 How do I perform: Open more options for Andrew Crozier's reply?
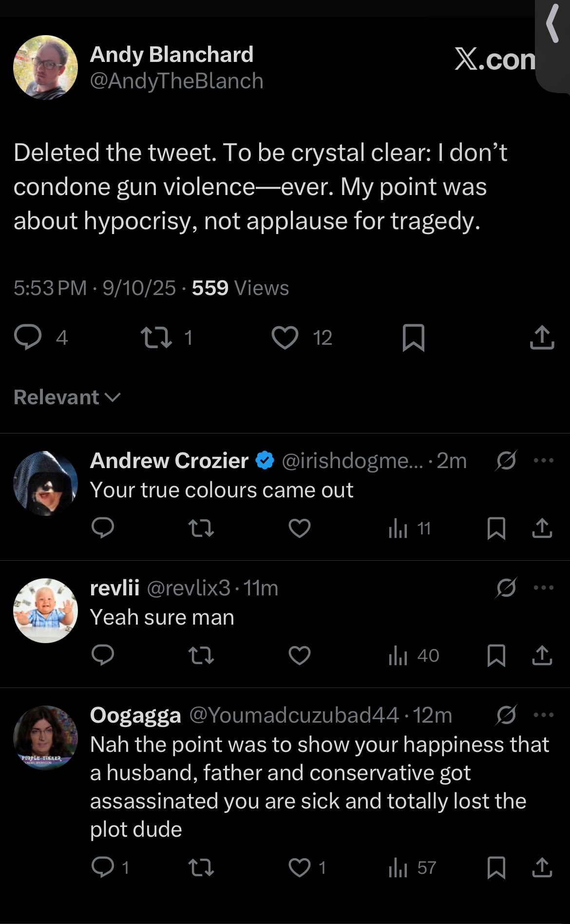pyautogui.click(x=544, y=460)
